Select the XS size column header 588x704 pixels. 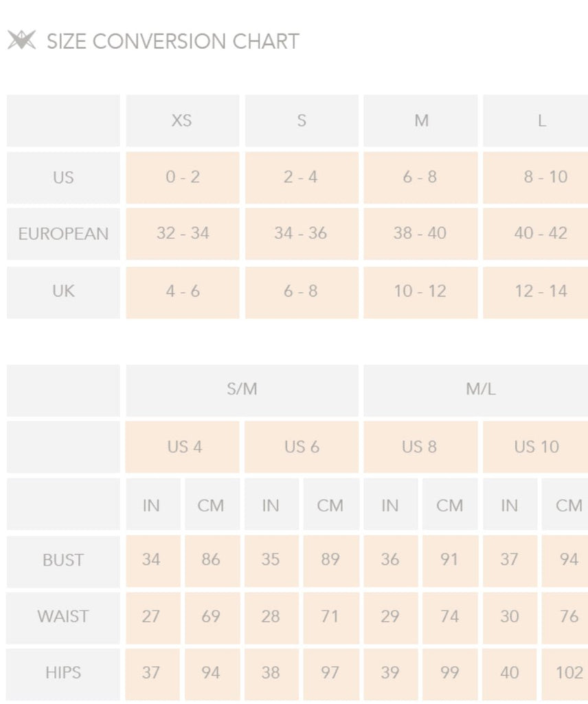(x=183, y=120)
